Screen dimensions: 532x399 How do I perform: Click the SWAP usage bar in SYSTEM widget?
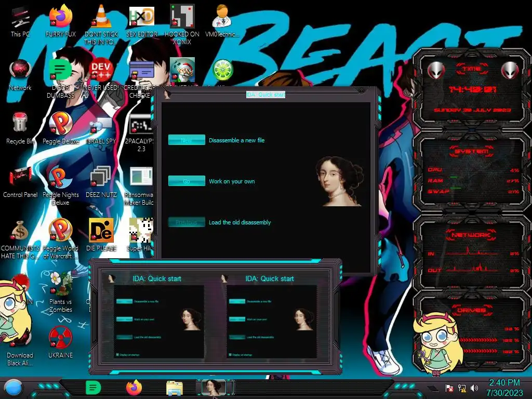coord(455,188)
